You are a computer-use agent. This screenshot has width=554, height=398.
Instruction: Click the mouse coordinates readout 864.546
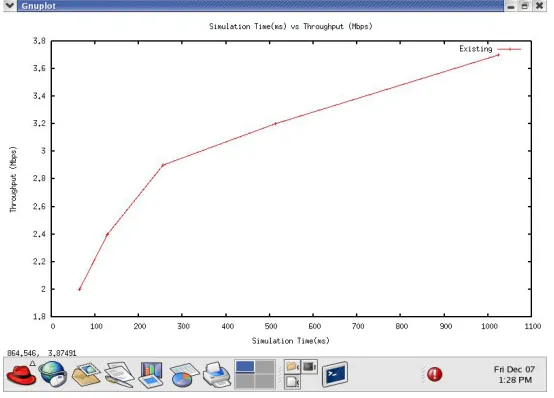(x=42, y=353)
